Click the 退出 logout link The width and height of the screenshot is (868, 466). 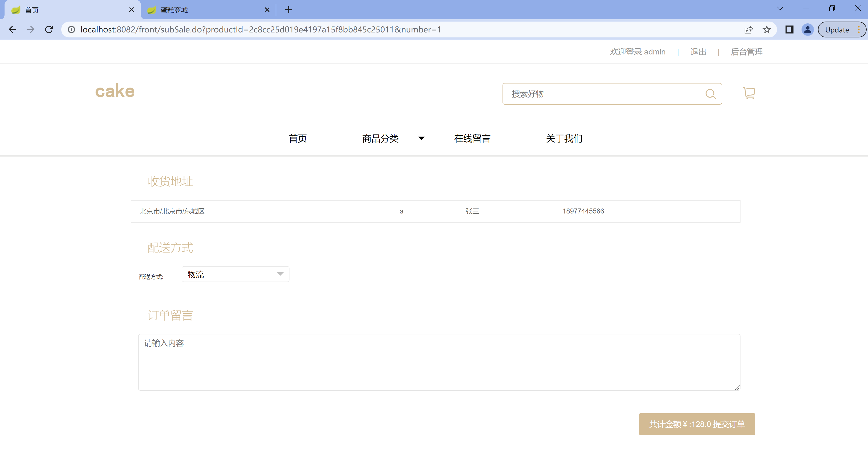tap(698, 52)
